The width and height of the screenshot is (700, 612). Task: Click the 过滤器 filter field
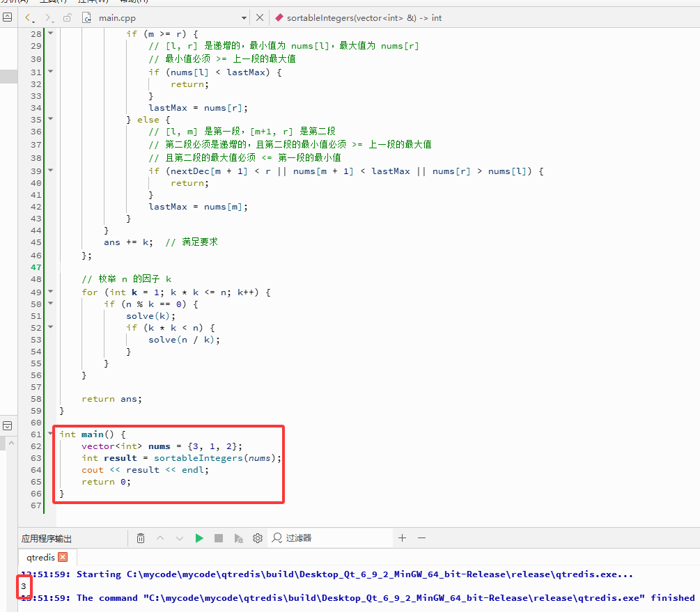click(x=332, y=538)
